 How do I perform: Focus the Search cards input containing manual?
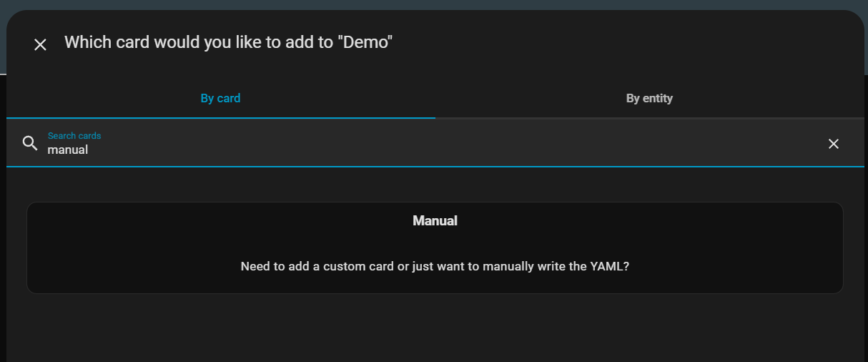[429, 143]
